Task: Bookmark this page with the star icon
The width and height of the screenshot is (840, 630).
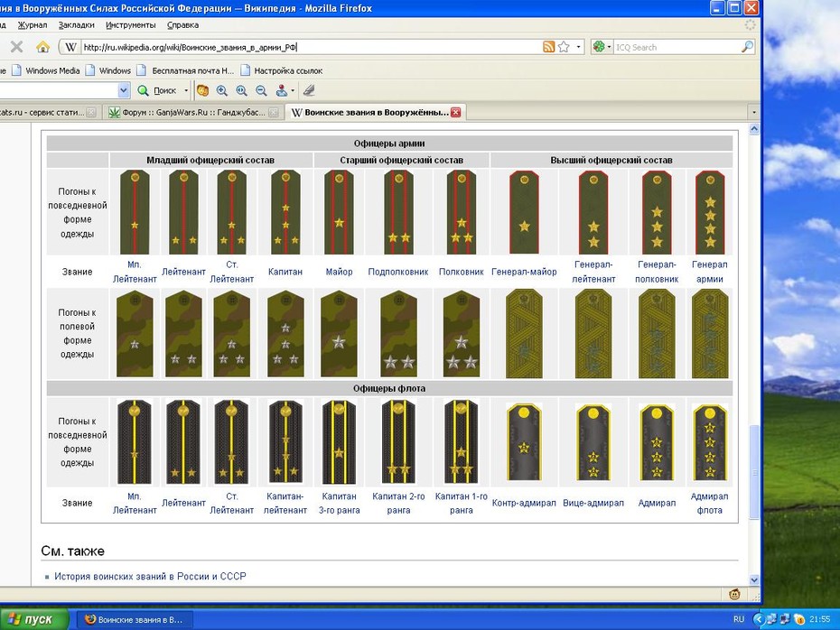Action: [x=564, y=47]
